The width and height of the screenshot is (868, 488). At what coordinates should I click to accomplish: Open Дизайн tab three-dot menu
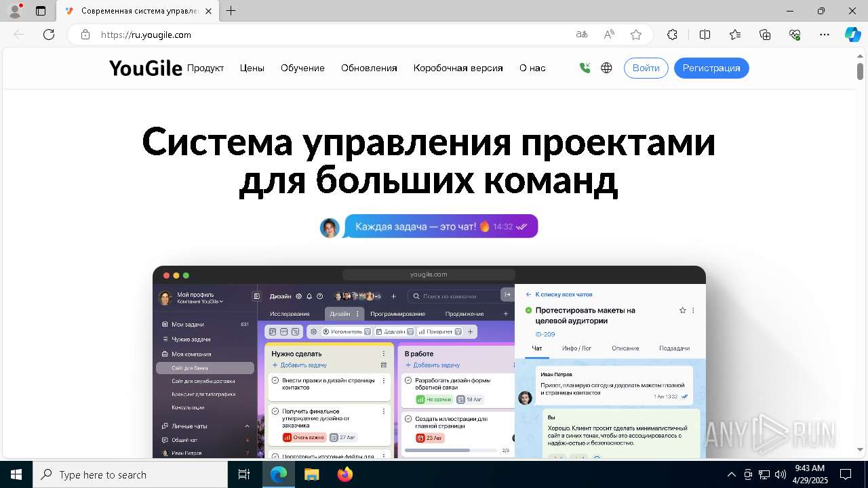pos(358,314)
